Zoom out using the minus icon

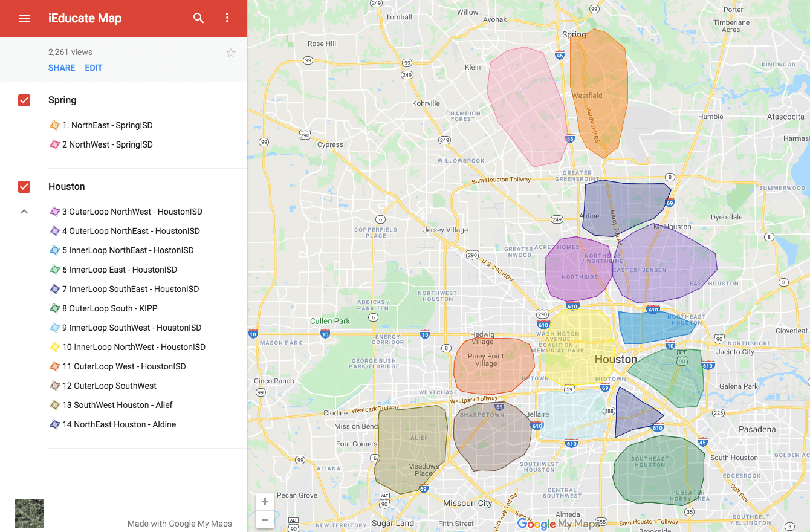pos(264,519)
